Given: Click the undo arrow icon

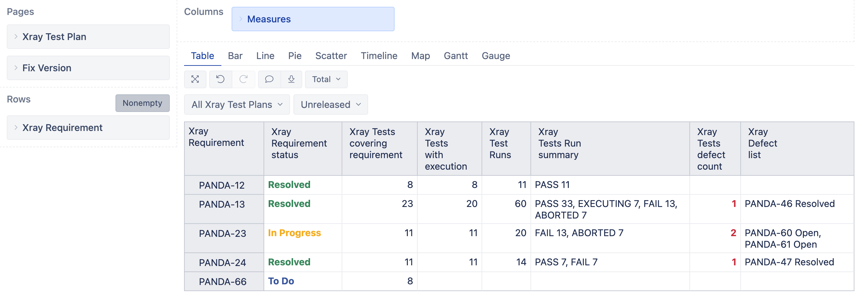Looking at the screenshot, I should click(220, 79).
